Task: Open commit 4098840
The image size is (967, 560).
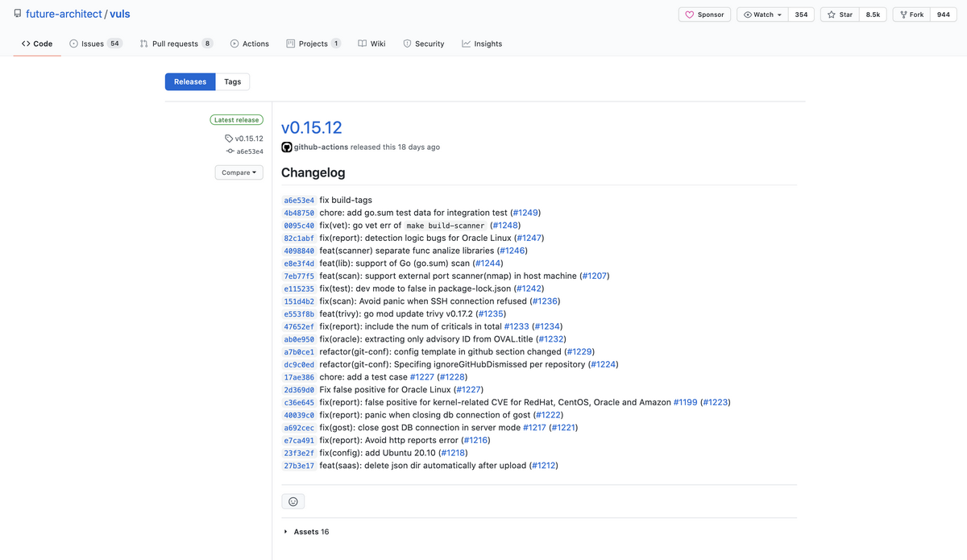Action: click(299, 251)
